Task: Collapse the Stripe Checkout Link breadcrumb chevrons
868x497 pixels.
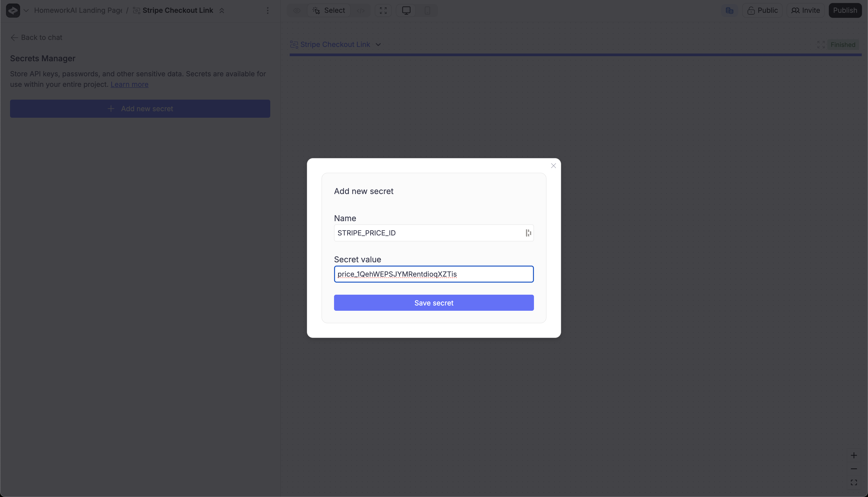Action: (x=222, y=11)
